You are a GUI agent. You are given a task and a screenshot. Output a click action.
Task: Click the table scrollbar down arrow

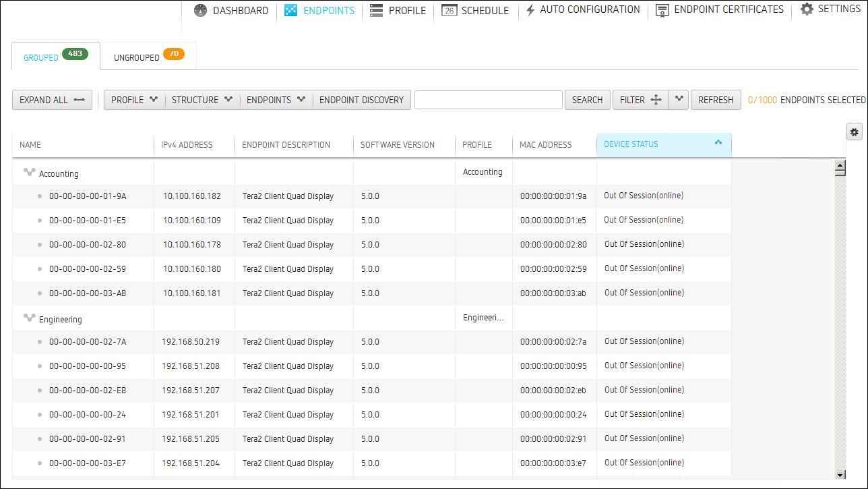[x=840, y=475]
